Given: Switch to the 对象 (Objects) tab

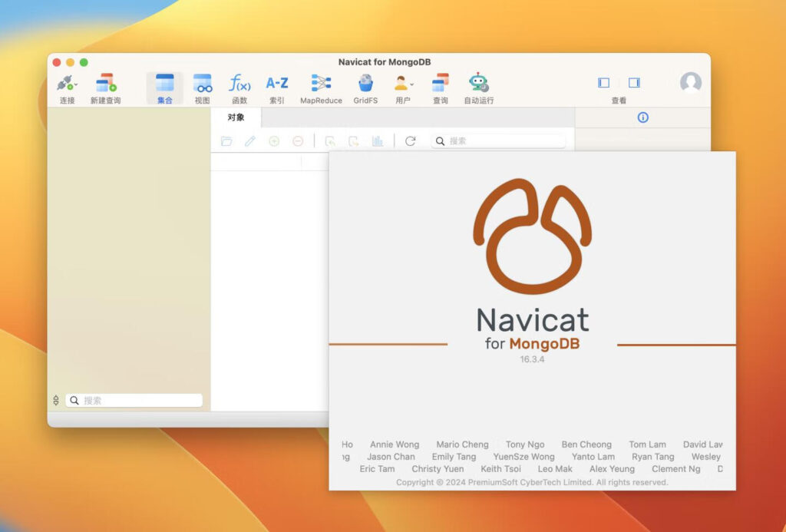Looking at the screenshot, I should coord(237,117).
